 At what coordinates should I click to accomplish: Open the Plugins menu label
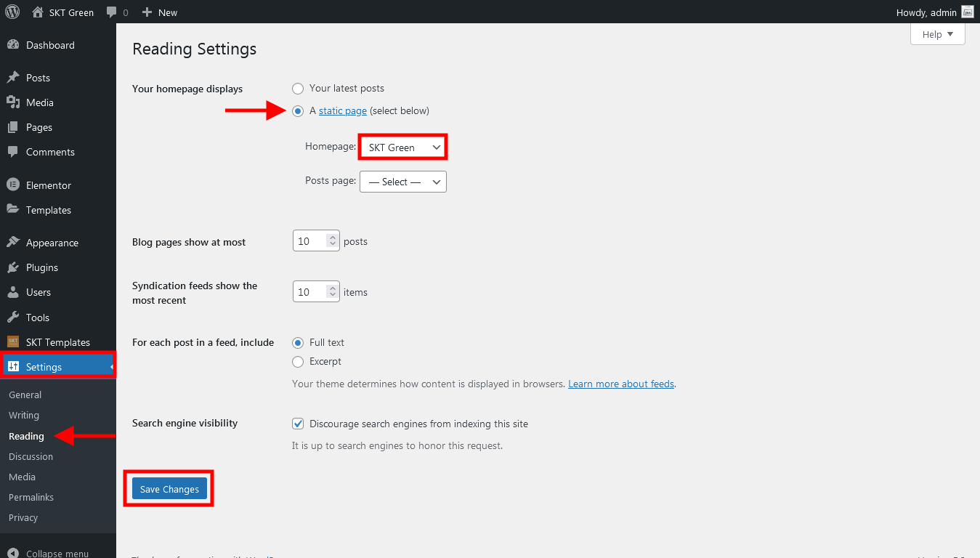(42, 267)
